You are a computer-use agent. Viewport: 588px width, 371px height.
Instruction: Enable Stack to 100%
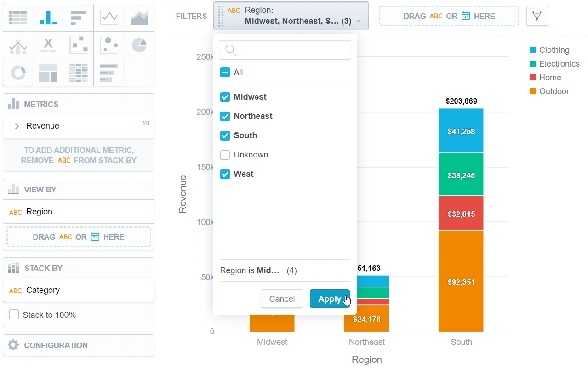pyautogui.click(x=14, y=315)
